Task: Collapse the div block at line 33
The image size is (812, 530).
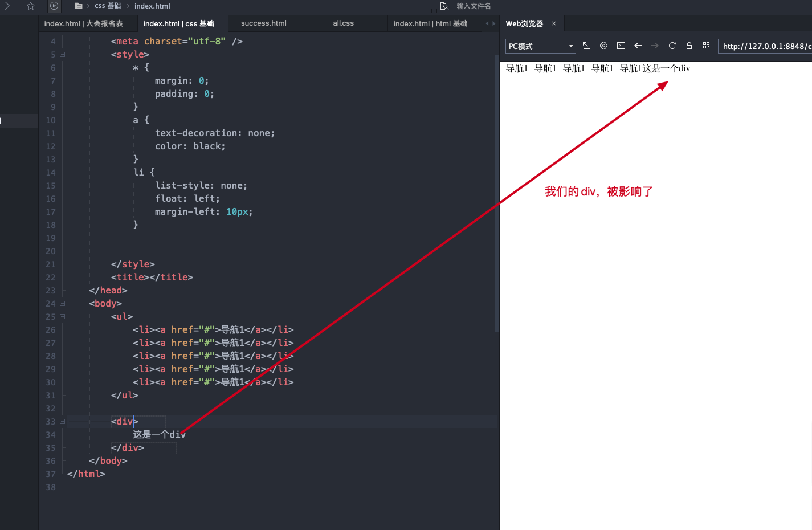Action: tap(63, 422)
